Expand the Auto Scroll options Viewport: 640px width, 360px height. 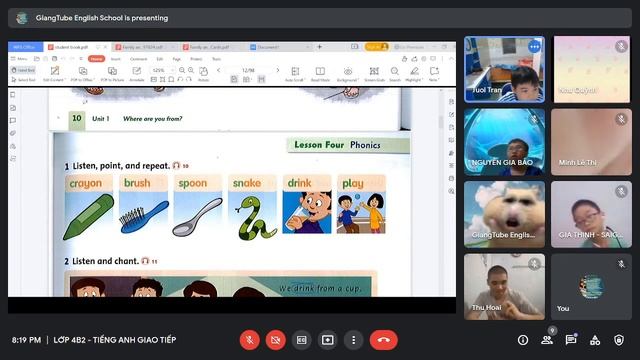295,74
